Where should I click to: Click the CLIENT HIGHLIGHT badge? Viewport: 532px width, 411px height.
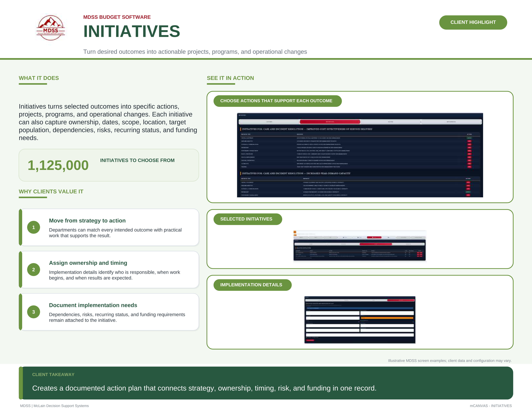pos(473,22)
